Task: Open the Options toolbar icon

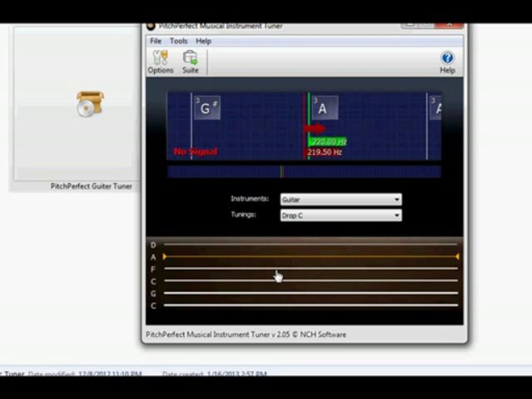Action: (x=160, y=62)
